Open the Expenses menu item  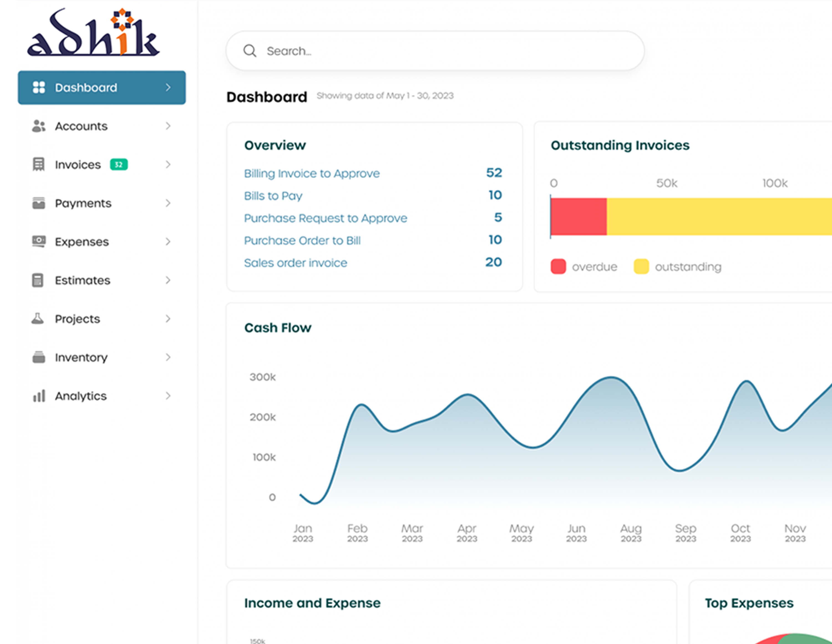(x=82, y=242)
